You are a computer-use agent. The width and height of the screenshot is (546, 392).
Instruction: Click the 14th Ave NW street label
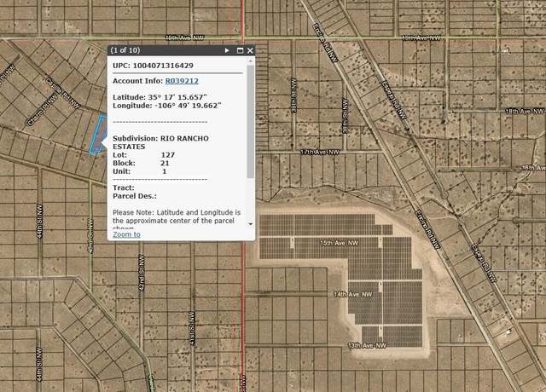353,294
